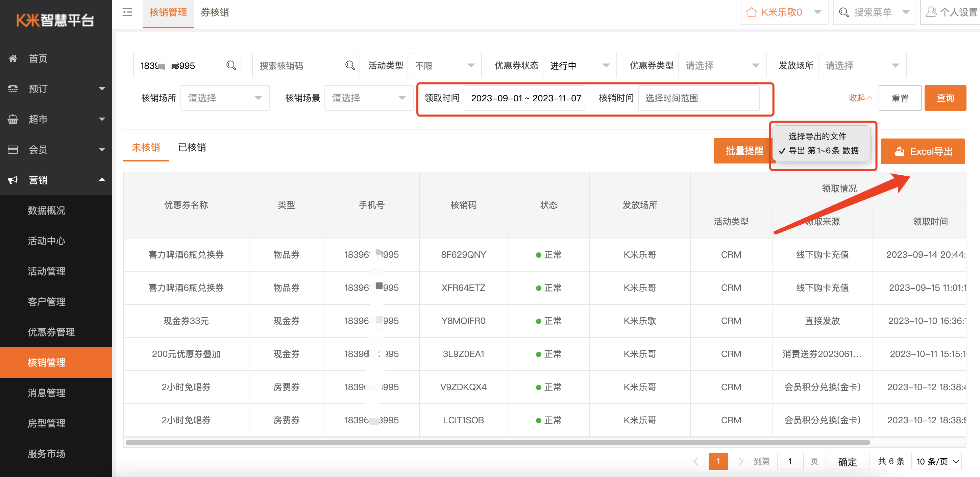Click the 确定 page jump button
The height and width of the screenshot is (477, 980).
pos(848,461)
